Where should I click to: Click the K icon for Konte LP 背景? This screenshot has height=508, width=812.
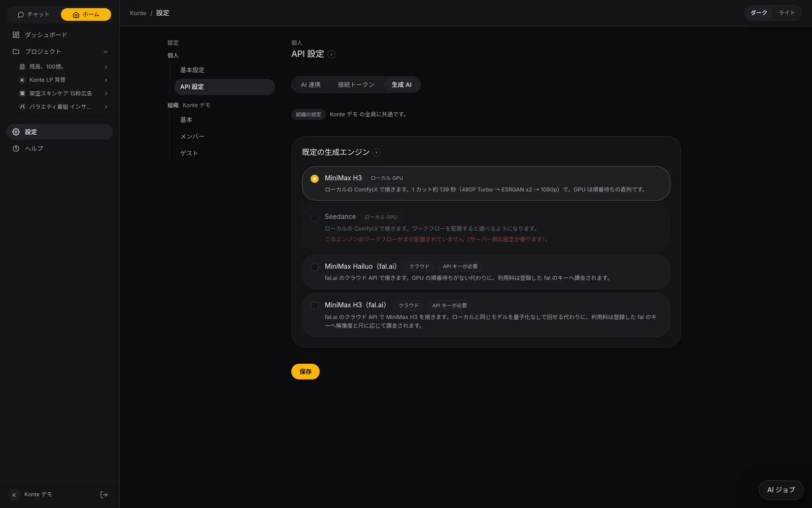coord(22,80)
